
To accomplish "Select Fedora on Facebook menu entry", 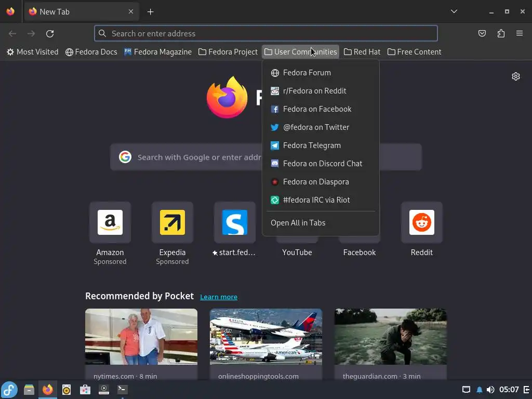I will [x=321, y=109].
